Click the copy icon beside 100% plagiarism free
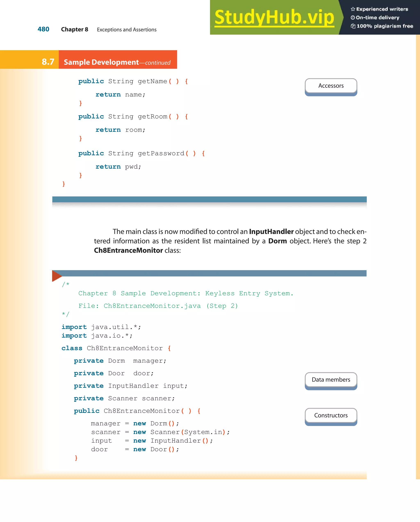 [353, 26]
